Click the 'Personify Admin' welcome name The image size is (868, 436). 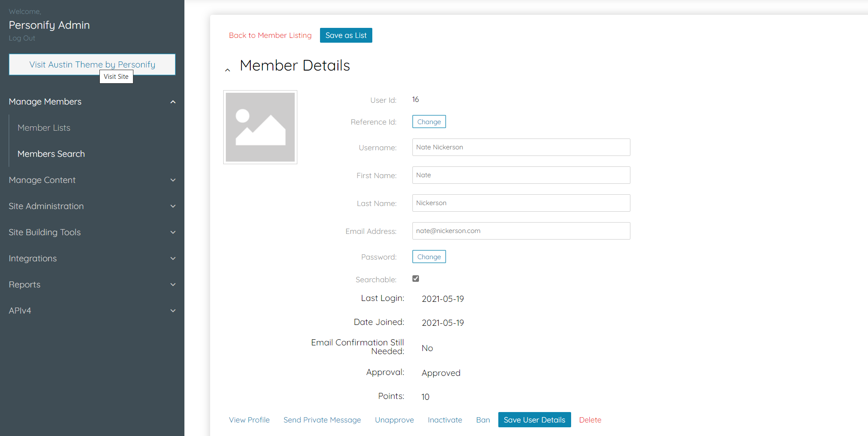coord(49,25)
